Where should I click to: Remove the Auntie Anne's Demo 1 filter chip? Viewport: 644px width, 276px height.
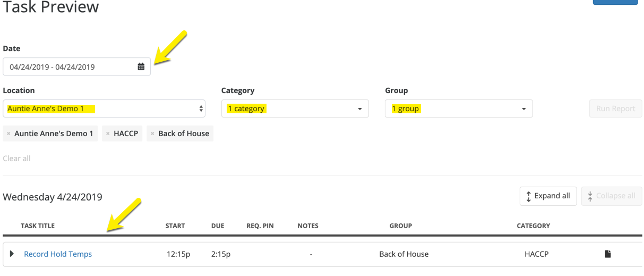pos(8,133)
